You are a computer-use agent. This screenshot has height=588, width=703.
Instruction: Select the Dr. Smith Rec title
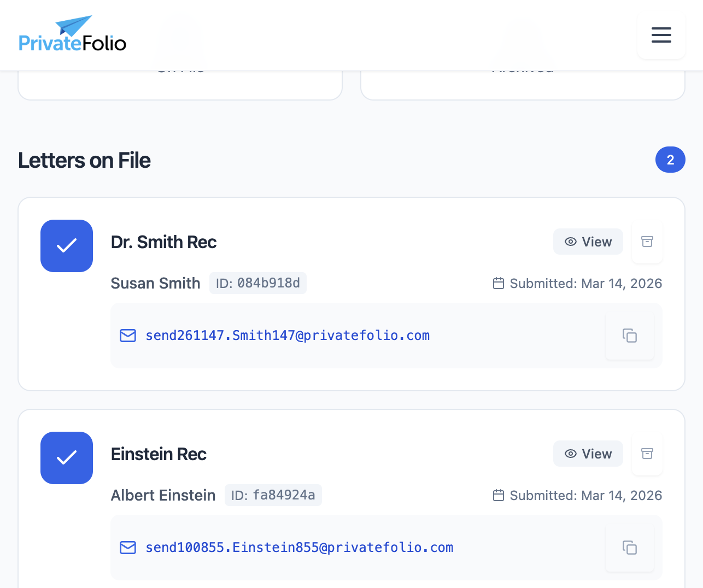coord(163,242)
